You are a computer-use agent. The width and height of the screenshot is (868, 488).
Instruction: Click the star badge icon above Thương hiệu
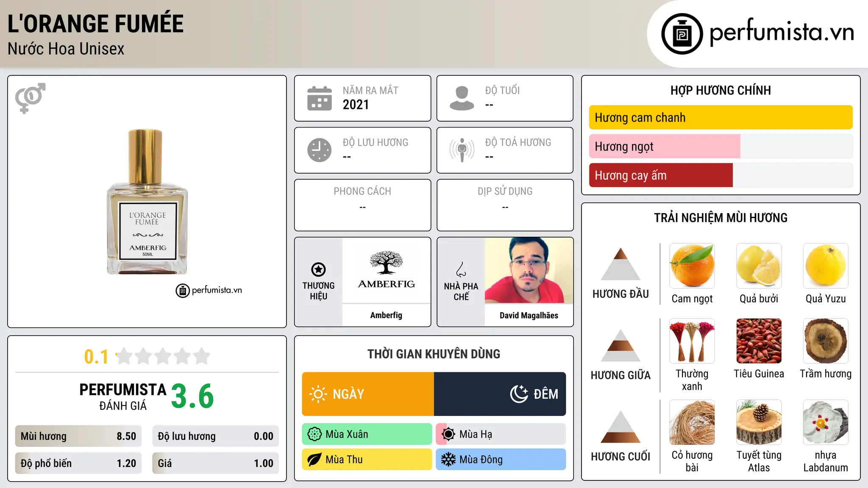(x=318, y=269)
